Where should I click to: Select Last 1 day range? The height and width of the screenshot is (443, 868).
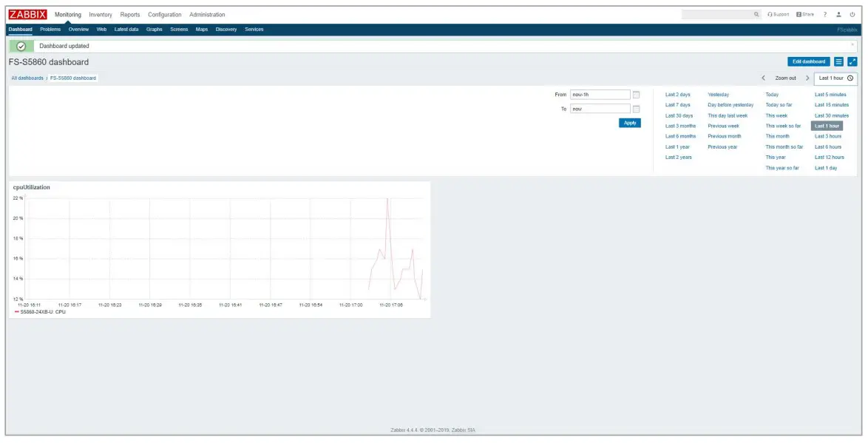825,168
